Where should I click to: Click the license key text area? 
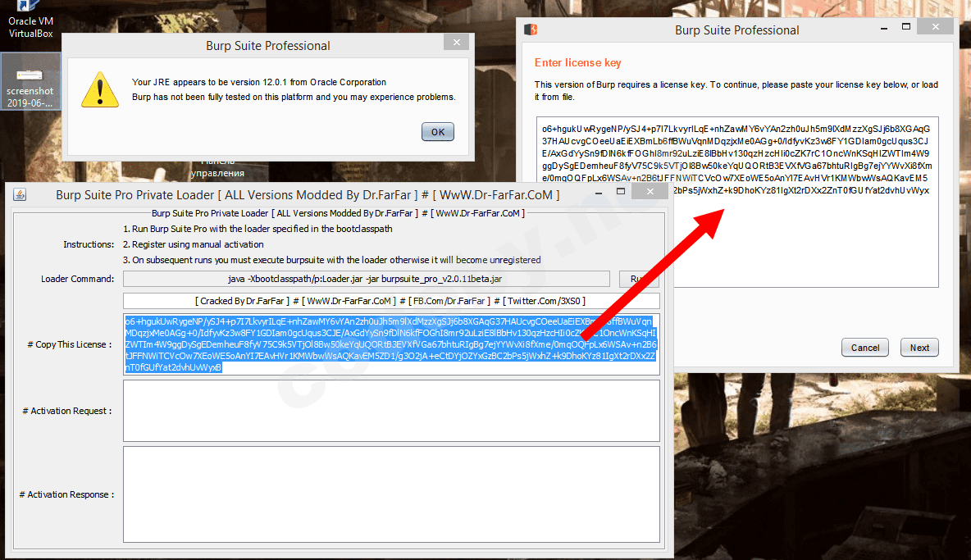tap(737, 202)
